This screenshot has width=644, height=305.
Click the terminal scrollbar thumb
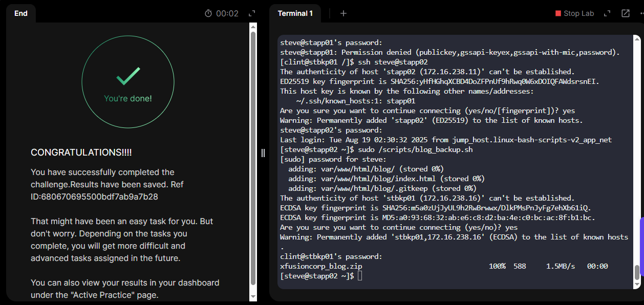point(637,273)
